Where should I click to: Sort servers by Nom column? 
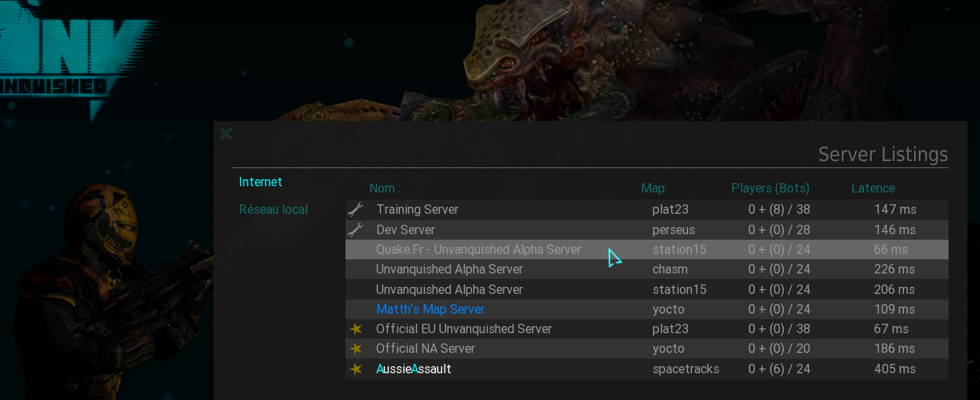pyautogui.click(x=385, y=188)
